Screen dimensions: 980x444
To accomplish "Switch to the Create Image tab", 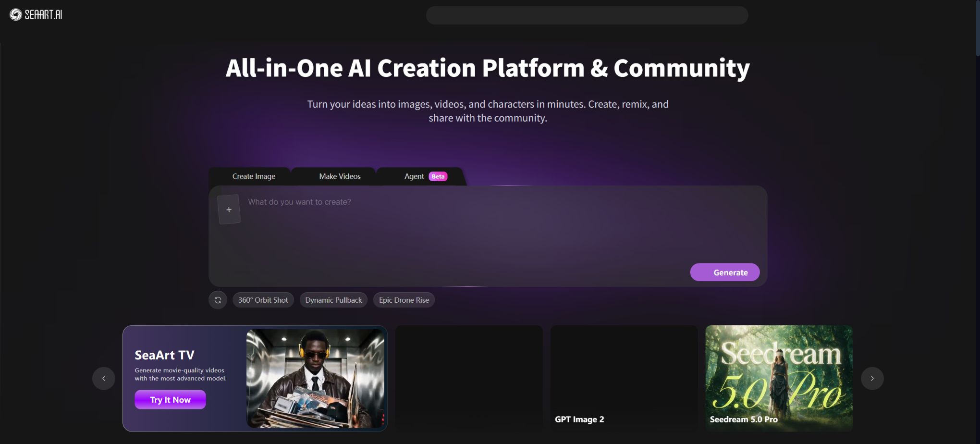I will (254, 176).
